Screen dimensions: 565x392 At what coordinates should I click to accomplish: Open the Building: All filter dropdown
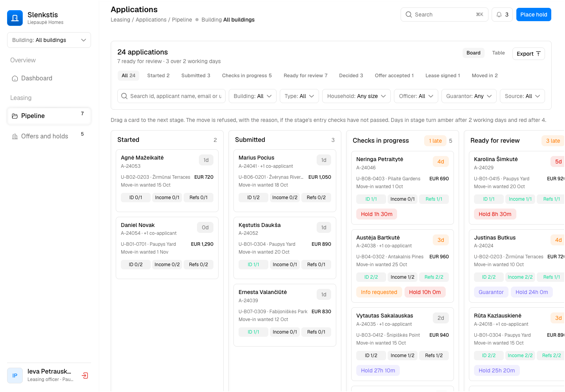coord(253,96)
